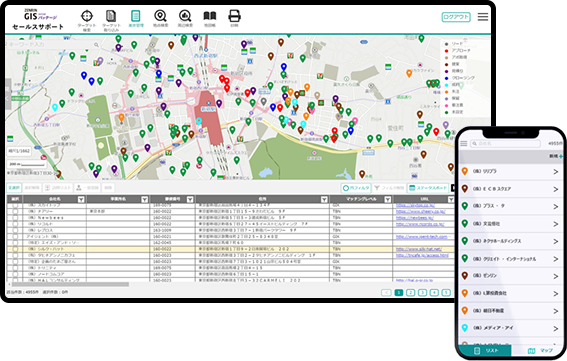This screenshot has width=567, height=361.
Task: Click the フィルタ解除 funnel button
Action: point(388,188)
